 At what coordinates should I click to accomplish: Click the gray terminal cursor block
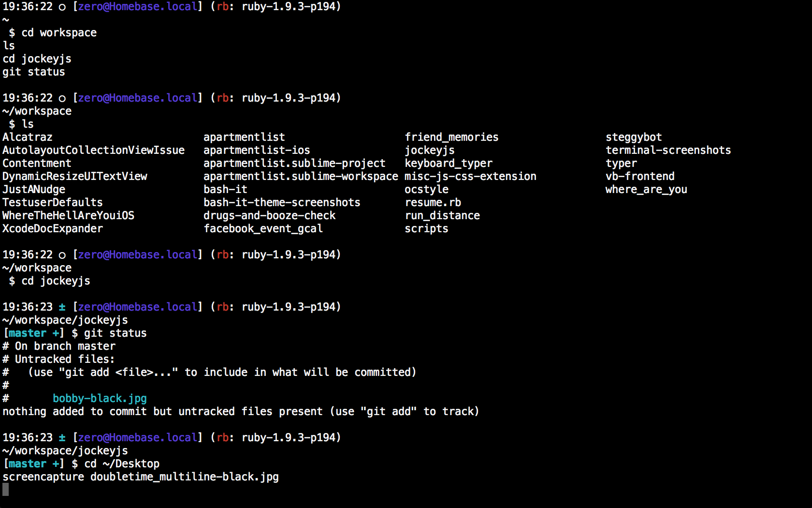(6, 490)
